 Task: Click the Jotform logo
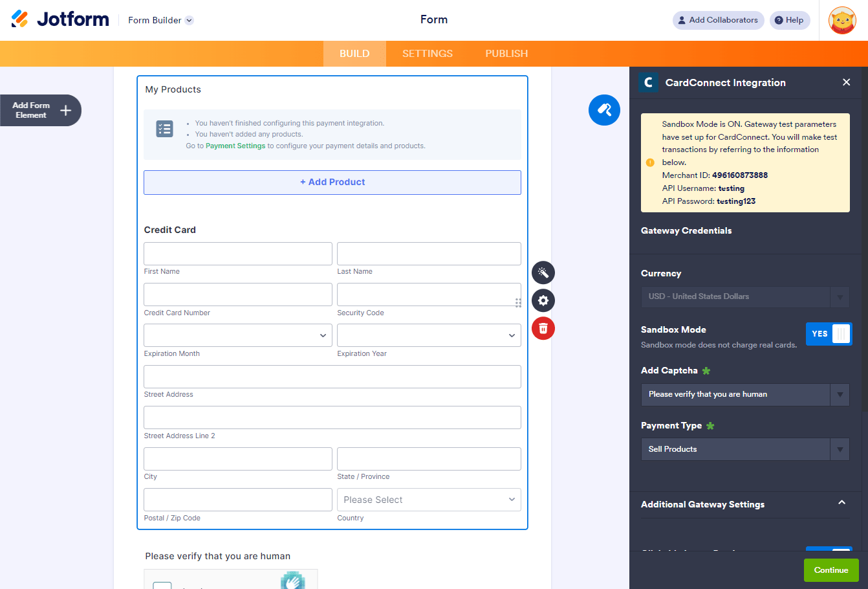pos(60,19)
